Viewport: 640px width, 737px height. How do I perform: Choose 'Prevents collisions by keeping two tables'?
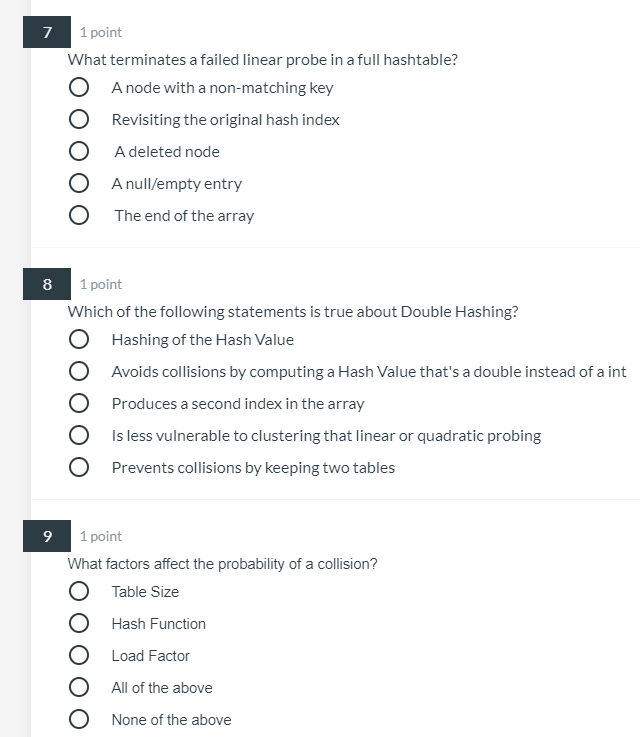tap(78, 467)
